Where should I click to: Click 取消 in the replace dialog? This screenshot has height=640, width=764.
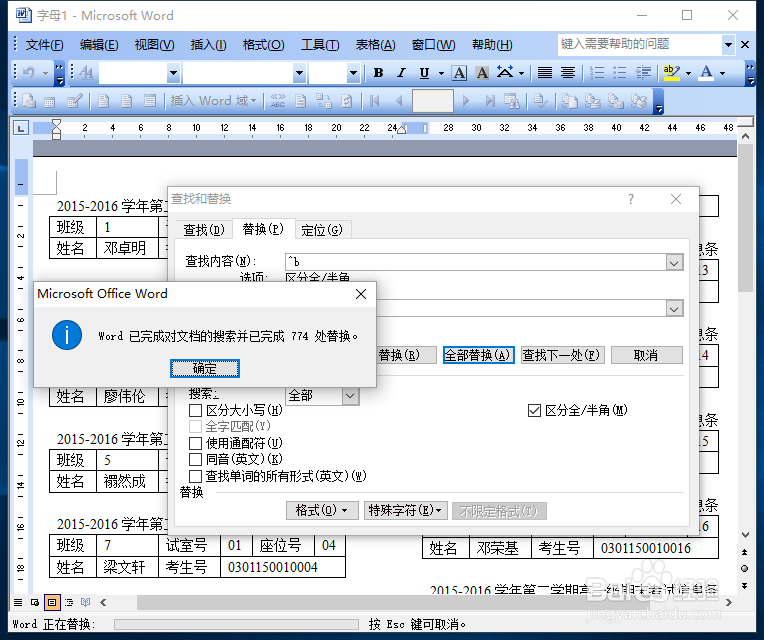pyautogui.click(x=647, y=355)
